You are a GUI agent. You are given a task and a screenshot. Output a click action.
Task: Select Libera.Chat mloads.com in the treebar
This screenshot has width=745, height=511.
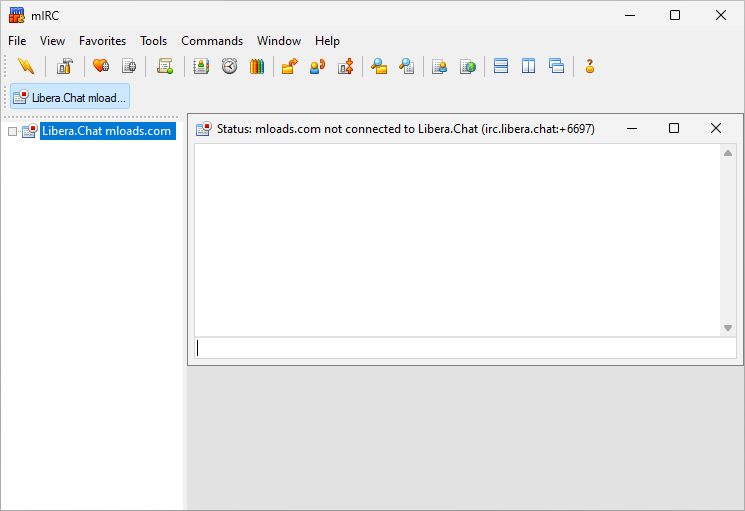106,131
